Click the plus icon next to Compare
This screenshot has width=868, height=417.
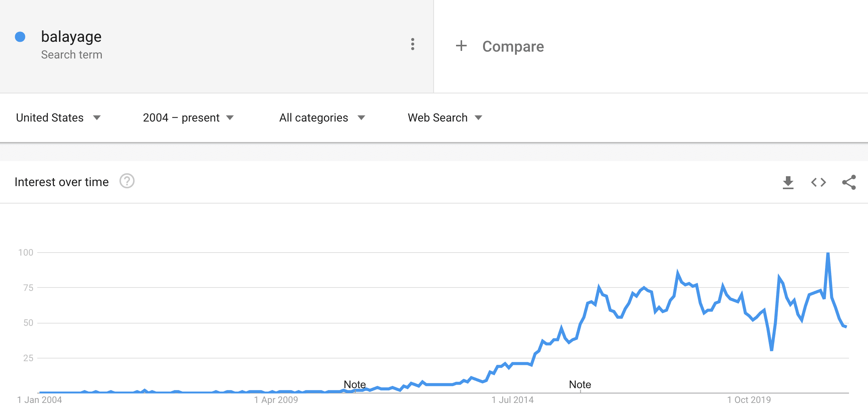point(461,46)
